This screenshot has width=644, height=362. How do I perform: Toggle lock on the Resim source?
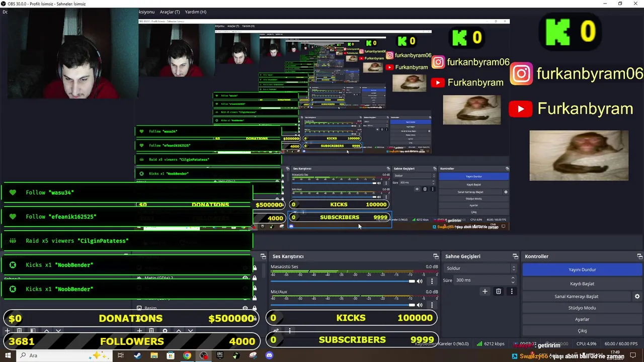[x=255, y=308]
